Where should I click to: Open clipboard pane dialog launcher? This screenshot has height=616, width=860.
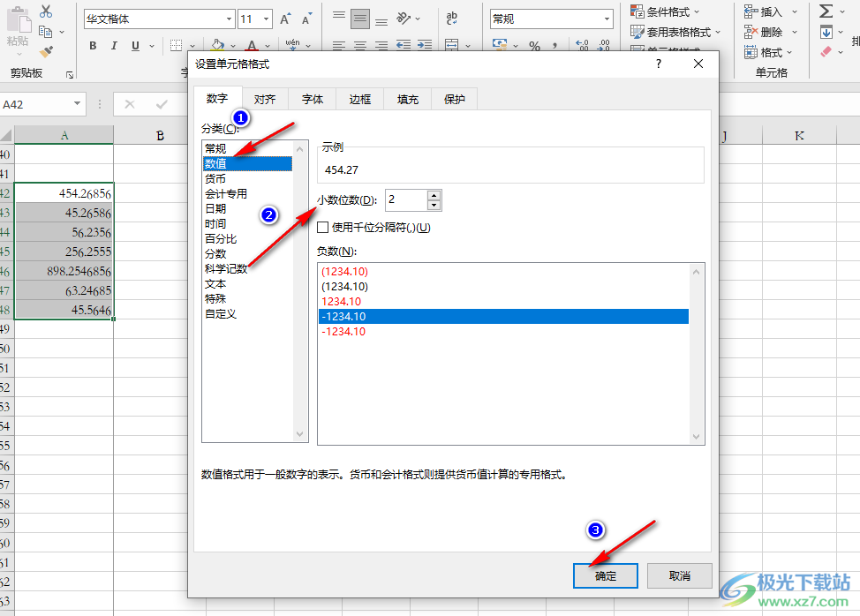(x=70, y=74)
